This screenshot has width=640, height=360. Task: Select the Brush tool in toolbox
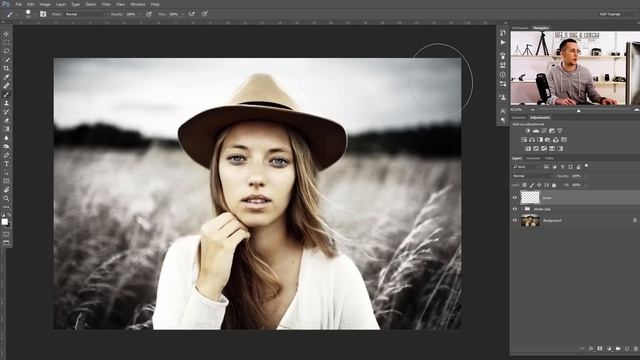tap(6, 94)
